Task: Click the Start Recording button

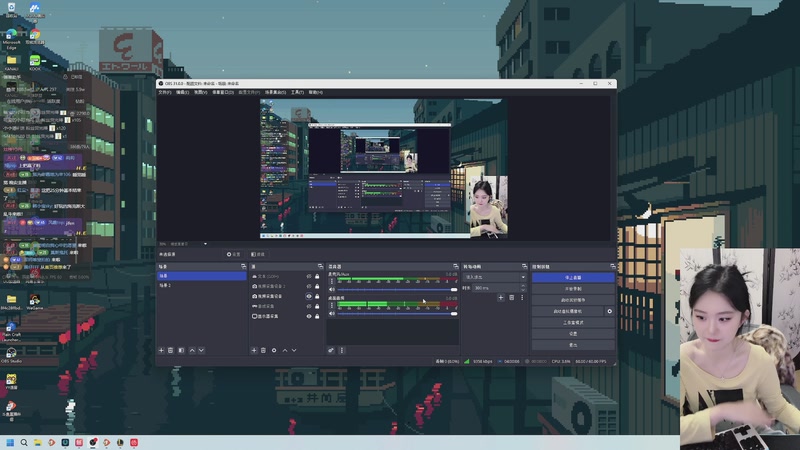Action: point(573,289)
